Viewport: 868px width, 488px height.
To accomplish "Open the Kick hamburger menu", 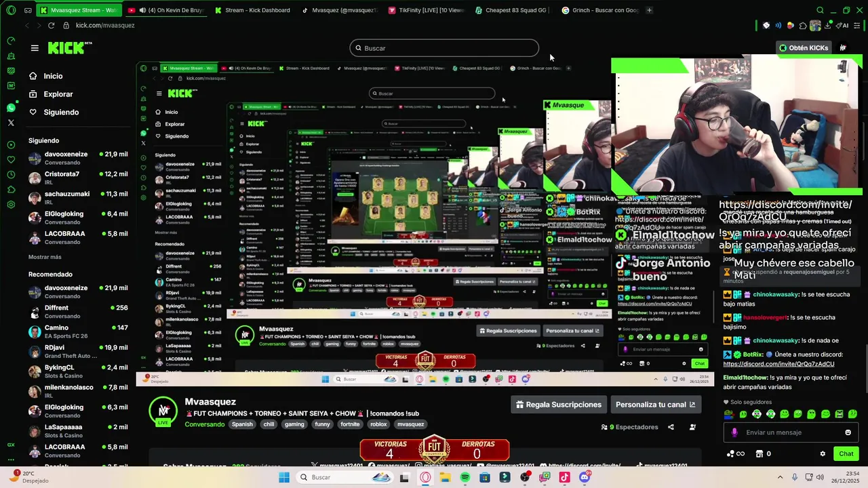I will [x=35, y=48].
